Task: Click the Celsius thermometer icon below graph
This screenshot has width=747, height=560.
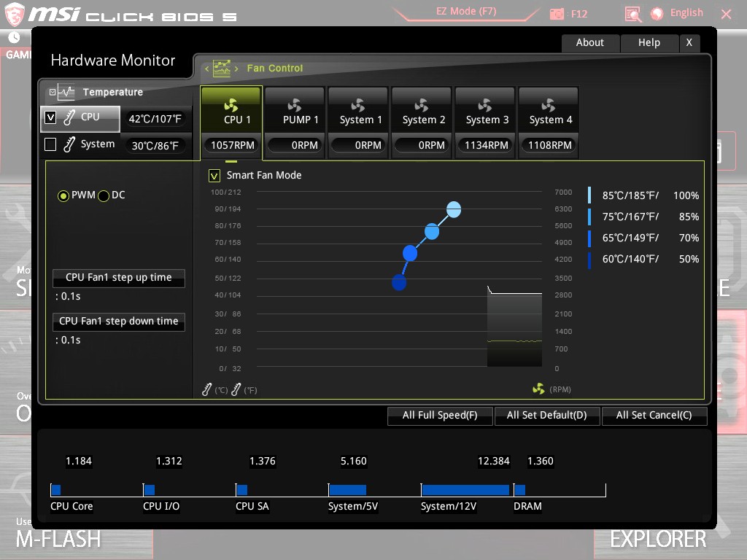Action: tap(206, 389)
